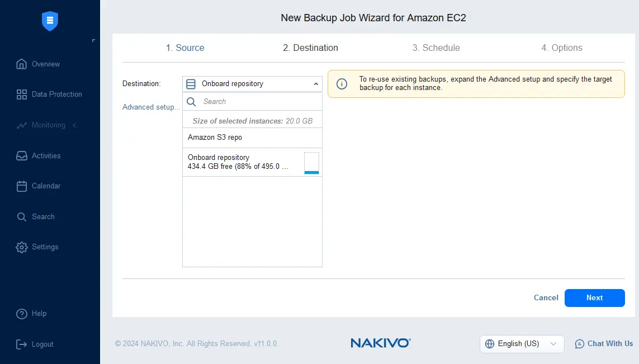Open the Destination combo box
639x364 pixels.
click(x=252, y=84)
